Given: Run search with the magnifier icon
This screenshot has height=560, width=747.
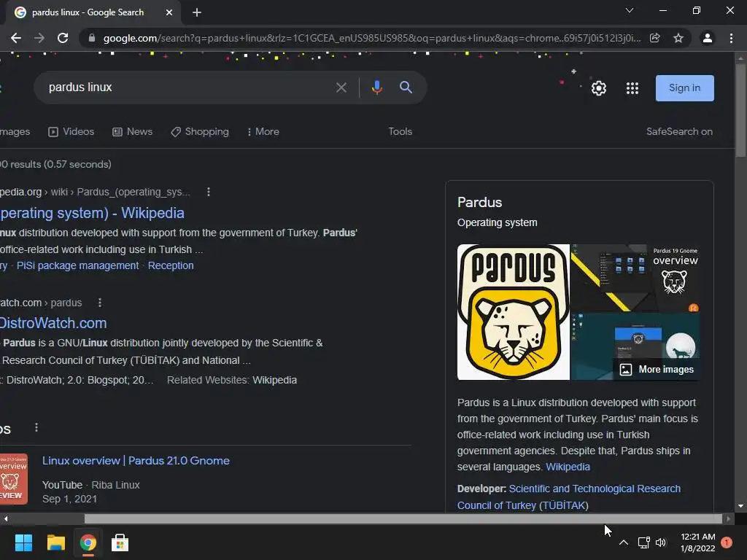Looking at the screenshot, I should 406,87.
